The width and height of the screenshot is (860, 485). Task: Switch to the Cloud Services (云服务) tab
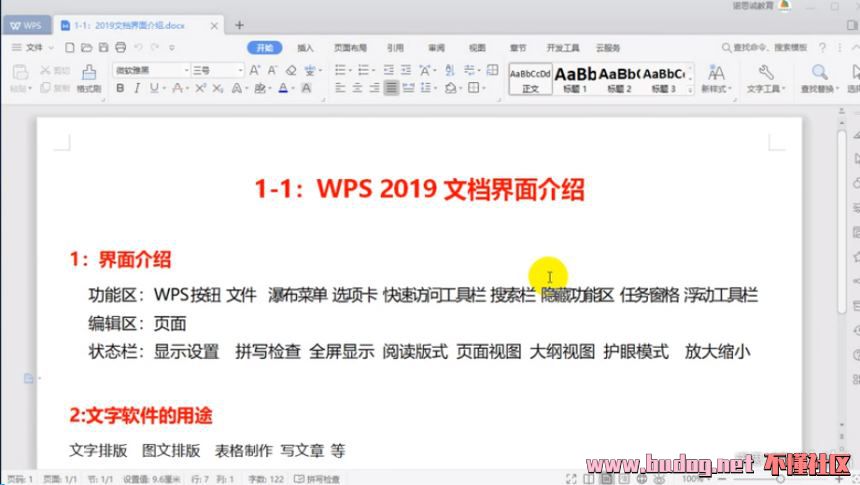click(x=608, y=48)
